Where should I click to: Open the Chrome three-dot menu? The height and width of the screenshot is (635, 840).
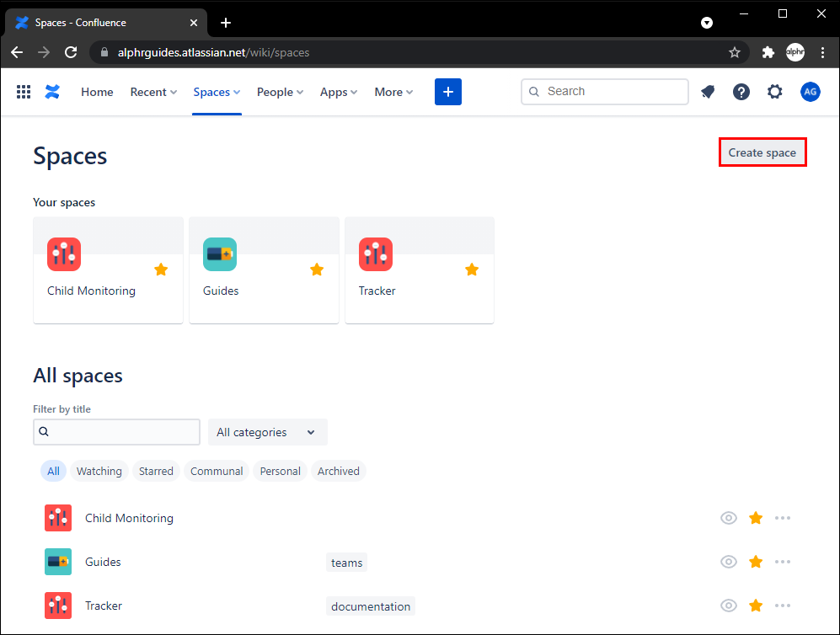[822, 52]
